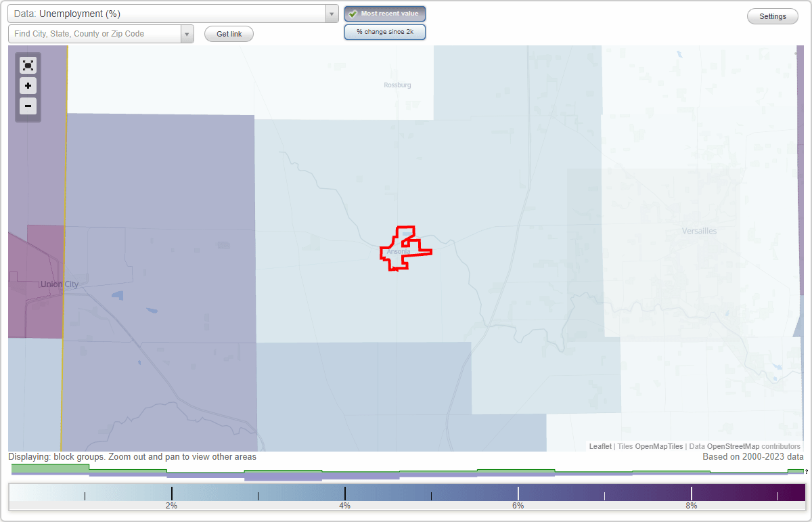Image resolution: width=812 pixels, height=522 pixels.
Task: Select the 6% shade on the color scale
Action: click(x=518, y=492)
